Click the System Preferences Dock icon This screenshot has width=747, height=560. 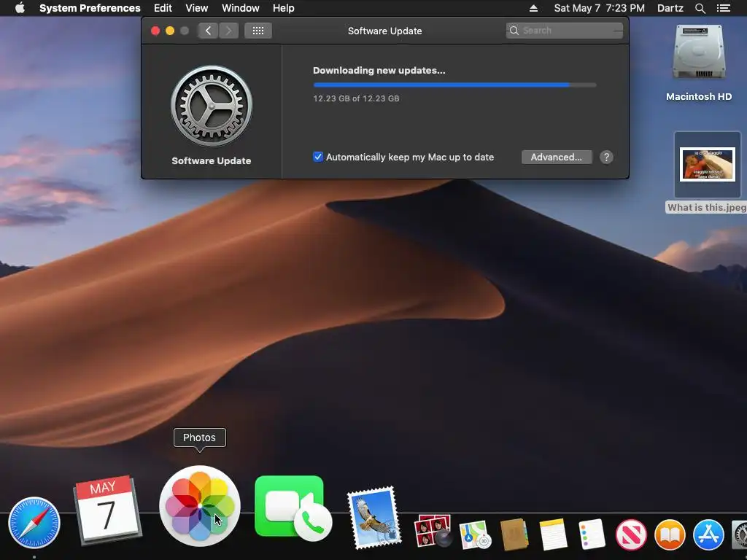click(740, 534)
